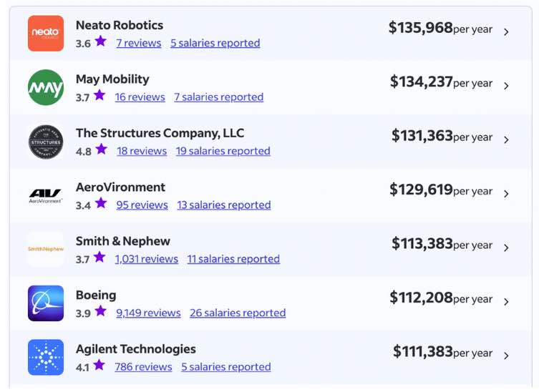The height and width of the screenshot is (392, 539).
Task: Open AeroVironment details via chevron
Action: [506, 194]
